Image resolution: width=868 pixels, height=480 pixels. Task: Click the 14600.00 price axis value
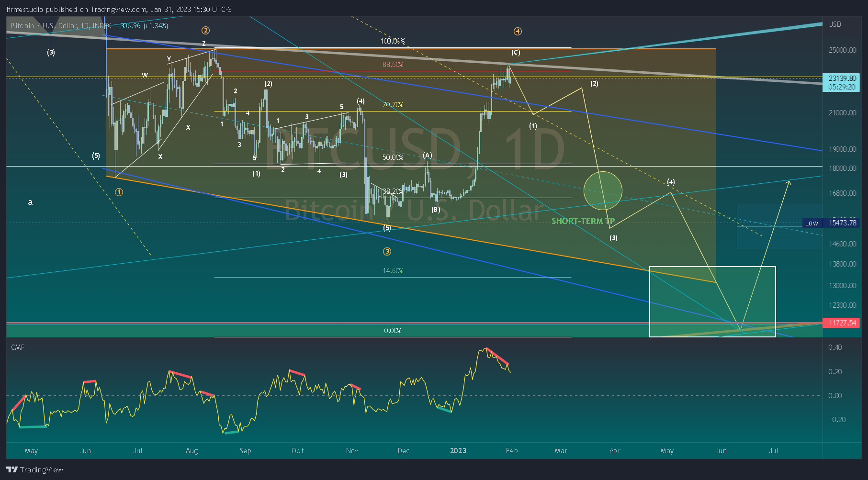coord(842,244)
